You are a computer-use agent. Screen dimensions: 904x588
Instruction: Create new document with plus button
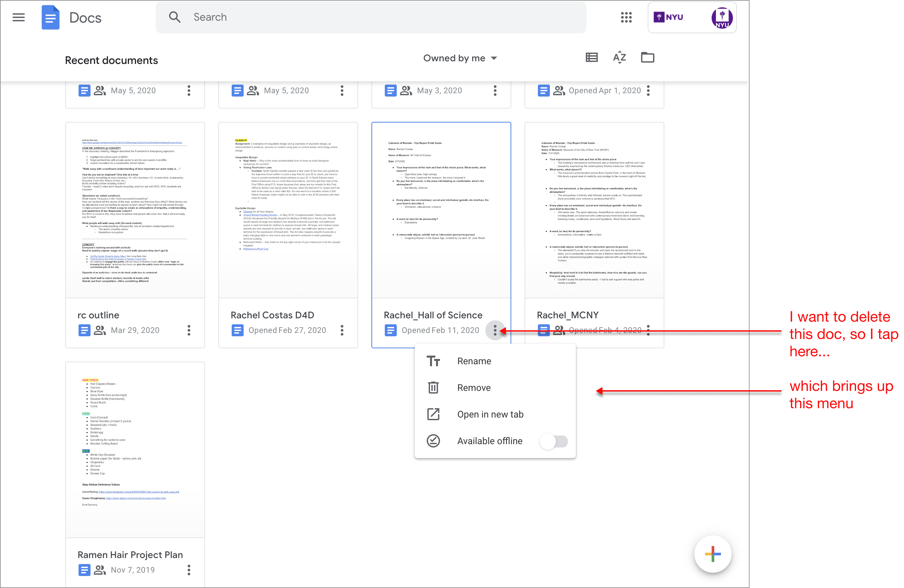[x=713, y=554]
